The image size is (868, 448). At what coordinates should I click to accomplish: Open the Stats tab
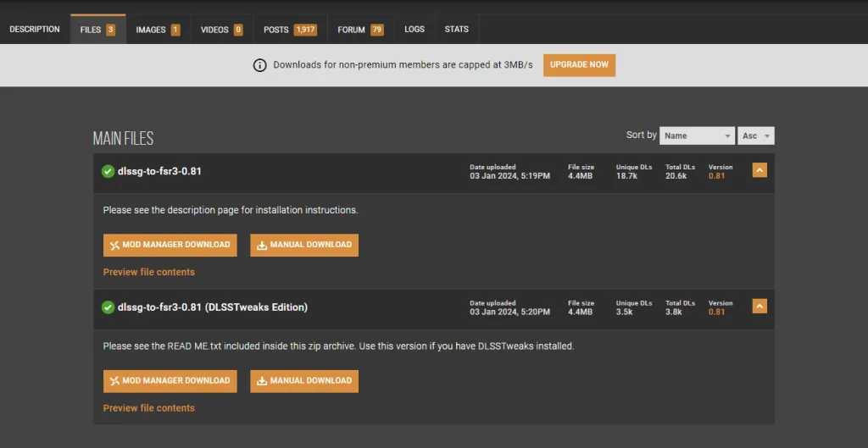coord(457,30)
